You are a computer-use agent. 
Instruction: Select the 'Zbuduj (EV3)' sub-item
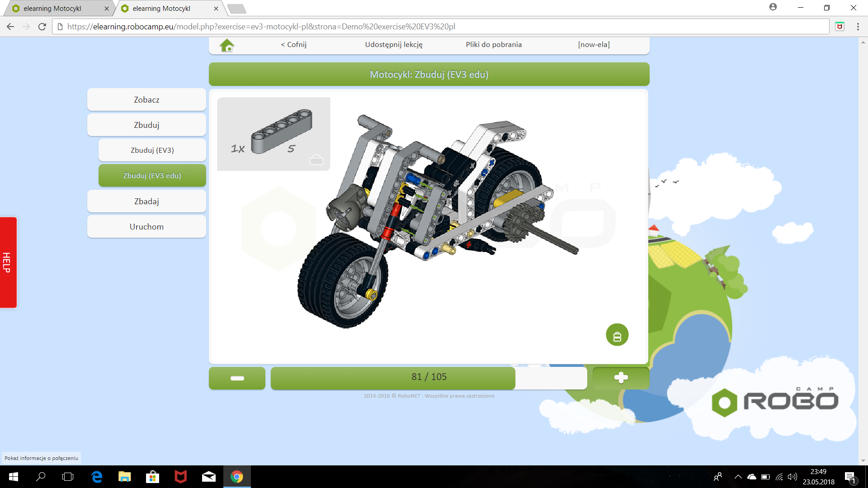point(152,150)
